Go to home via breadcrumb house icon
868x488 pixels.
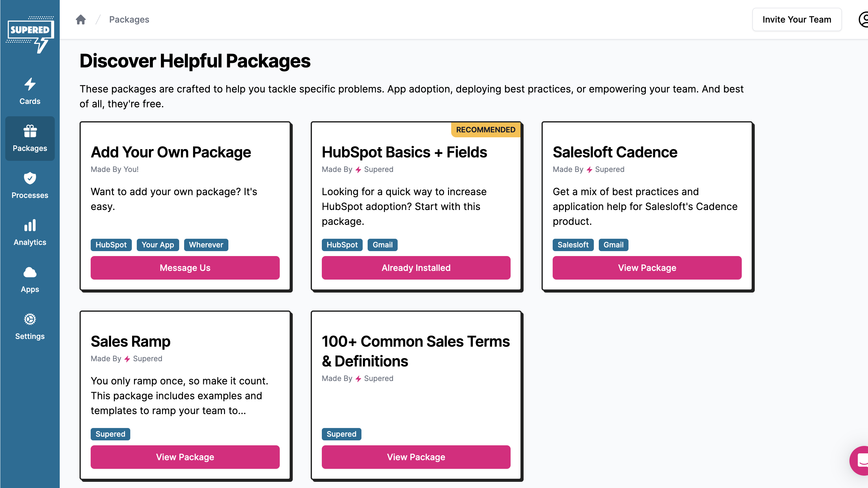[x=80, y=19]
